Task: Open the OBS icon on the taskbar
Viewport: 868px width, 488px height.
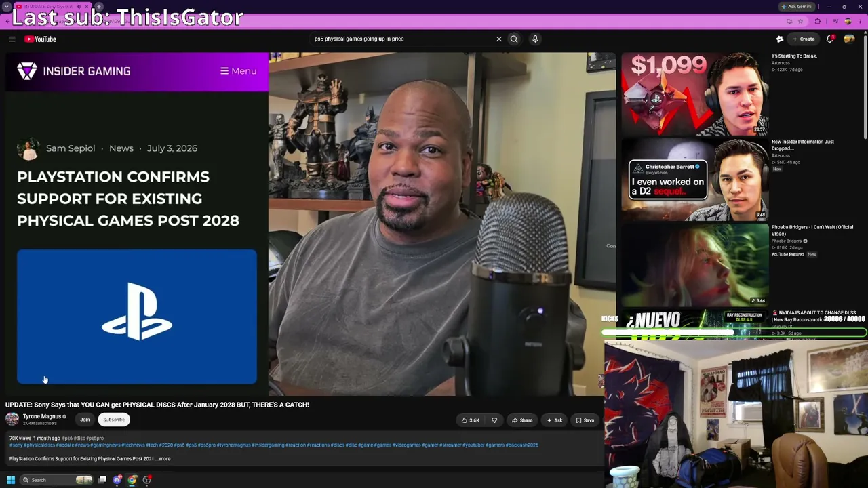Action: [x=147, y=480]
